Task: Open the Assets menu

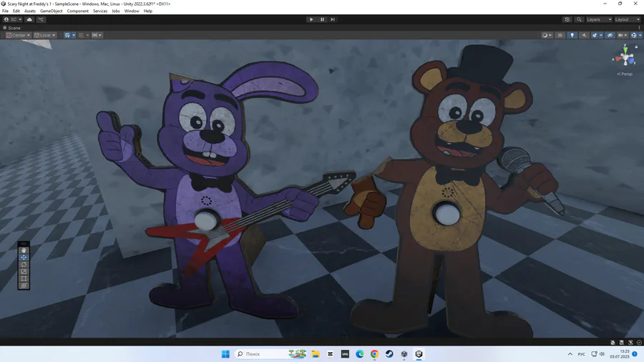Action: point(30,11)
